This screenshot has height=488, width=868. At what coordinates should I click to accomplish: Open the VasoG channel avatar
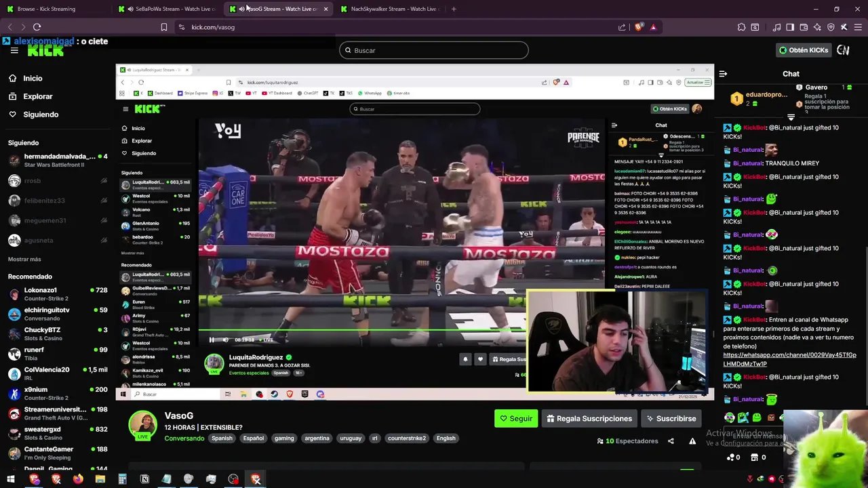pos(143,425)
